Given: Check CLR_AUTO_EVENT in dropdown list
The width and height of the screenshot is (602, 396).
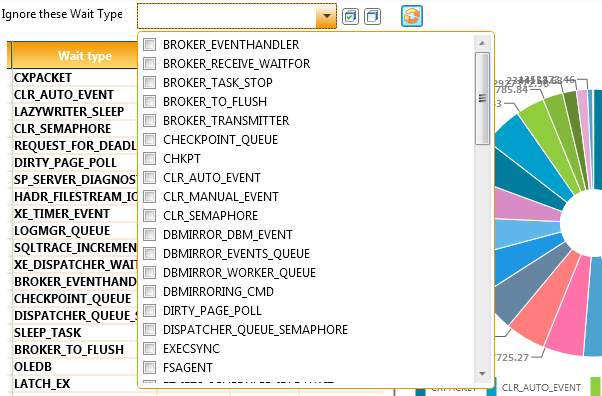Looking at the screenshot, I should (149, 177).
